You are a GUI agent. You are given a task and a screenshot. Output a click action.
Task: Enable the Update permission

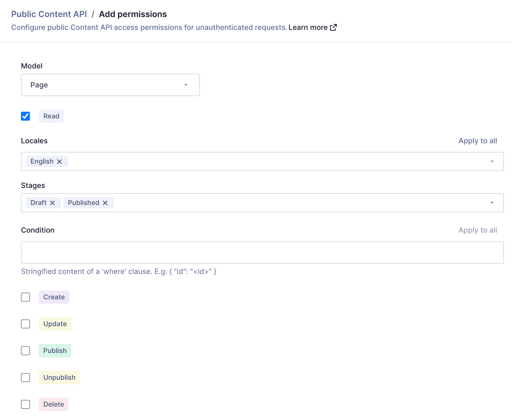pyautogui.click(x=25, y=324)
